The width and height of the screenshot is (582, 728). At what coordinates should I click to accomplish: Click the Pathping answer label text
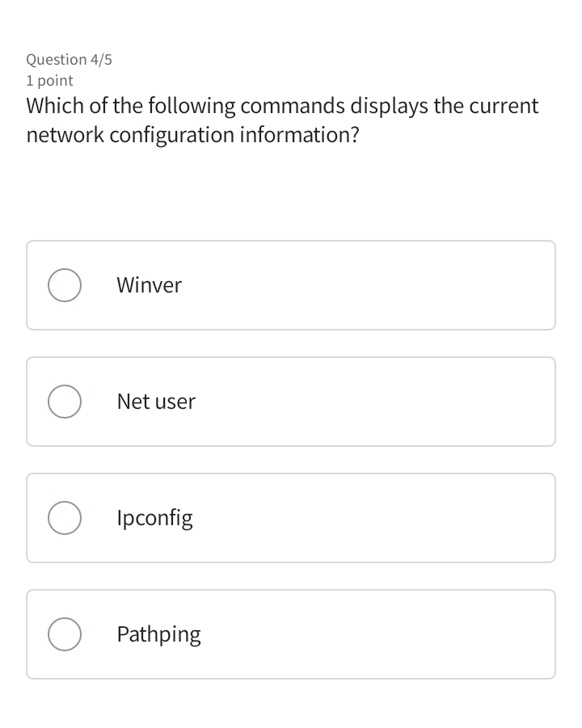[x=158, y=634]
